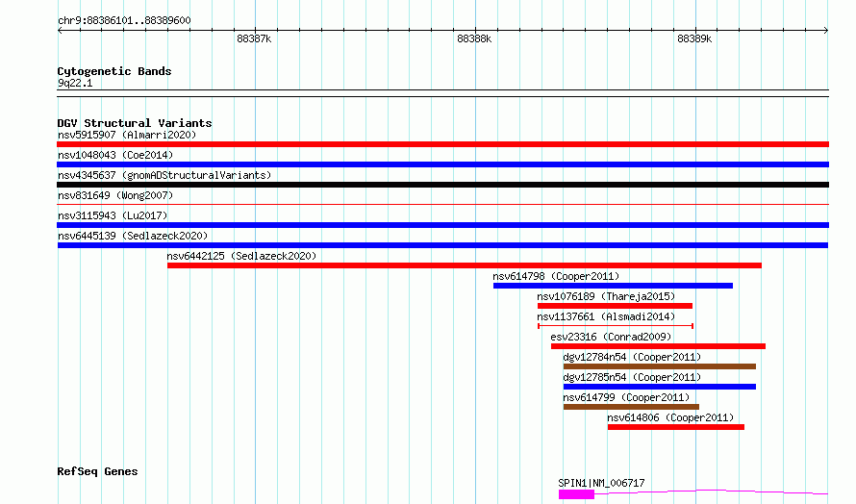
Task: Click the nsv1076189 (Thareja2015) label
Action: pos(606,296)
